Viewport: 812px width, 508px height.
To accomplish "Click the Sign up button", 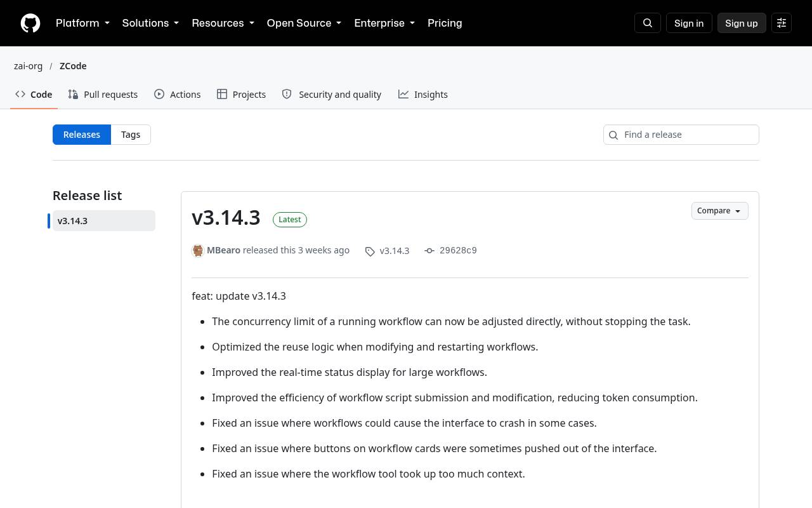I will [x=742, y=23].
